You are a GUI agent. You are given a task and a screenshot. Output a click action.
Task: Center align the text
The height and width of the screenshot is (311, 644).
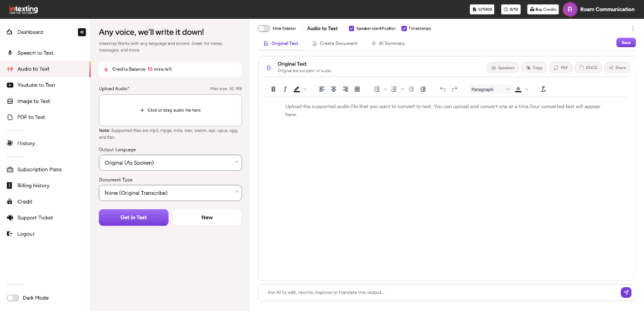point(334,89)
